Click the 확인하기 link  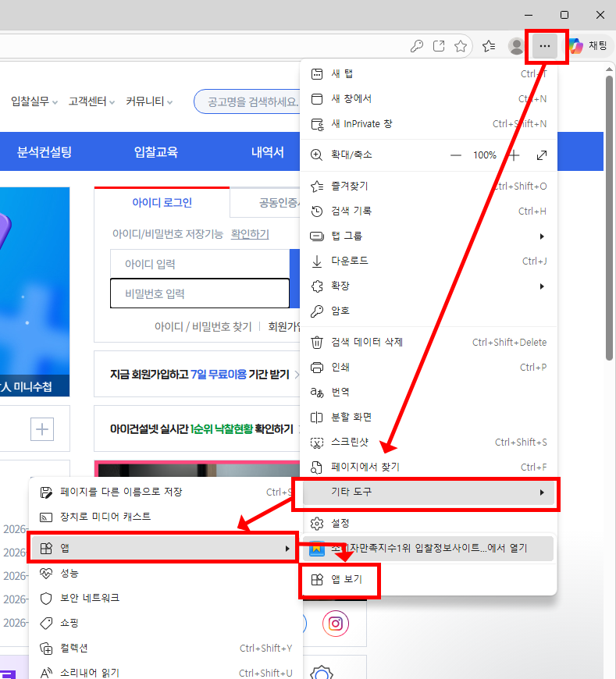pyautogui.click(x=250, y=234)
